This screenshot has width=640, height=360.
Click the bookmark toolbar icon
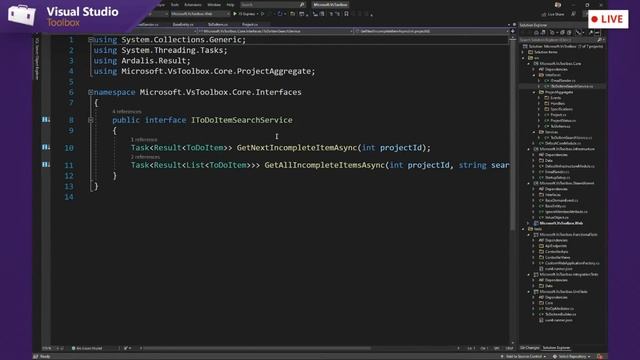click(347, 14)
